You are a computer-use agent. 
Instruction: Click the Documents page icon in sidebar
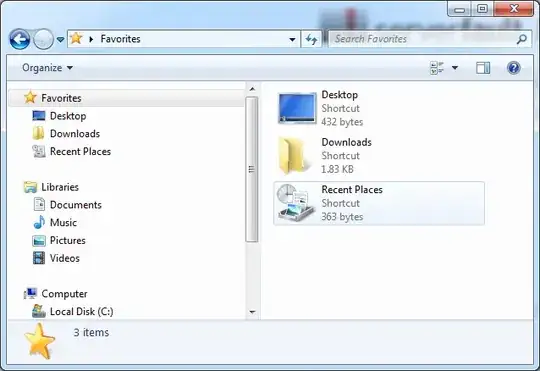pos(39,204)
